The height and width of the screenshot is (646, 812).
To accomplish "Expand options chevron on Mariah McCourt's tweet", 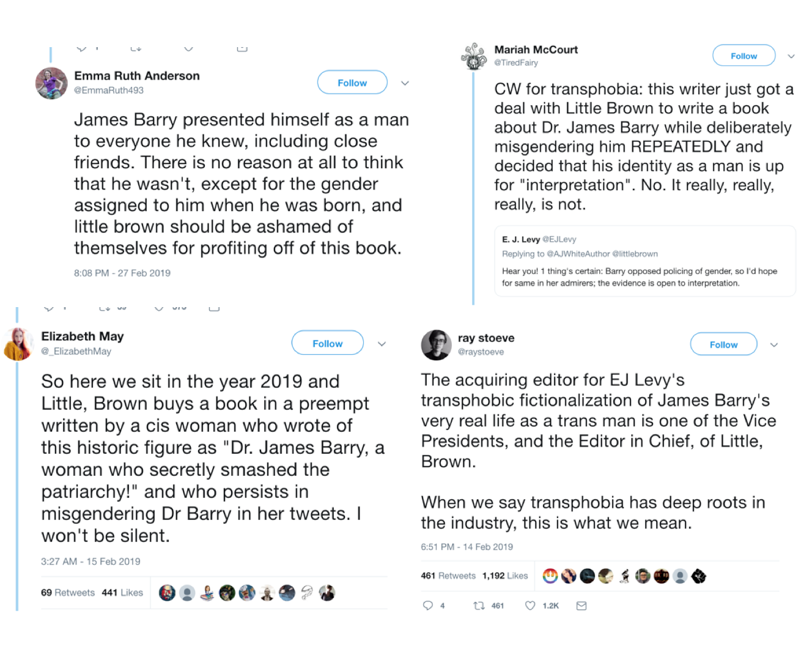I will click(x=791, y=56).
